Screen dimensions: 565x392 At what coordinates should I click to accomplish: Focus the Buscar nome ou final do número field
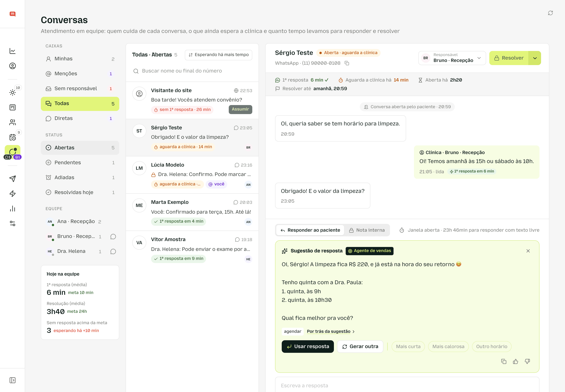pos(192,71)
